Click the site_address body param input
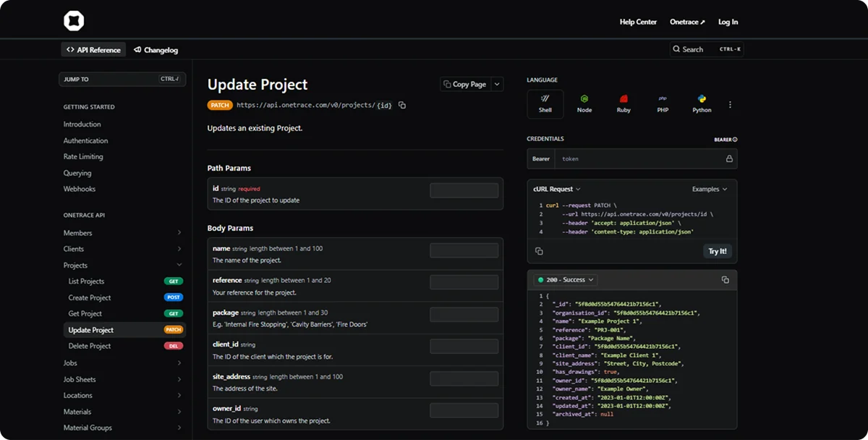 tap(464, 378)
